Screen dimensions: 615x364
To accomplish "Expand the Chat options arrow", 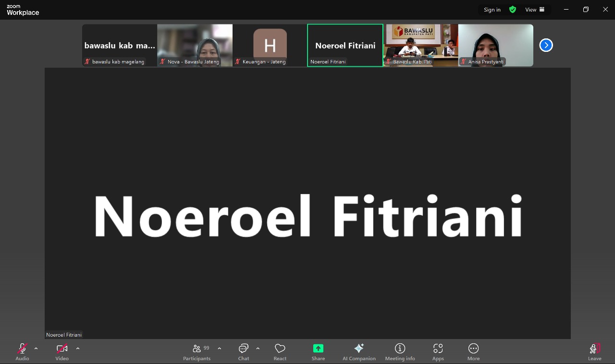I will (258, 349).
